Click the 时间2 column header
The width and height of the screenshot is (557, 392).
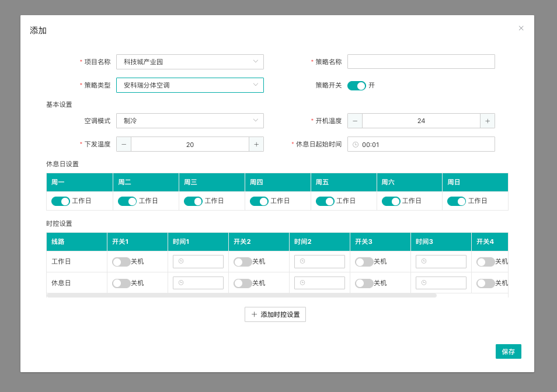click(320, 242)
